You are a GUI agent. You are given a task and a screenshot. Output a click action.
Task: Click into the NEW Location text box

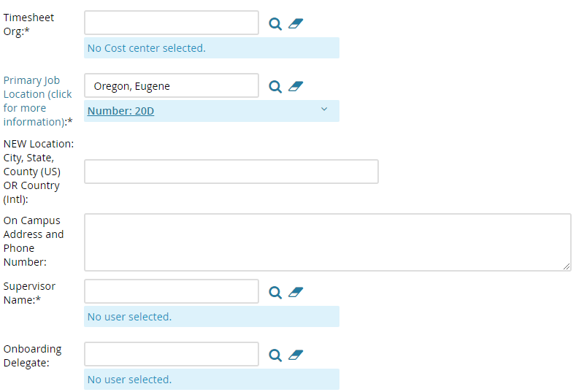[x=231, y=172]
